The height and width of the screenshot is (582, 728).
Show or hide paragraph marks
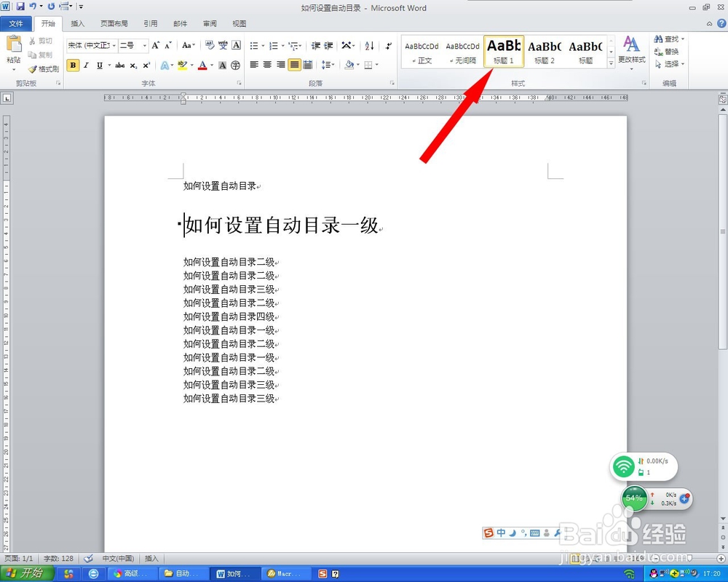click(x=388, y=46)
